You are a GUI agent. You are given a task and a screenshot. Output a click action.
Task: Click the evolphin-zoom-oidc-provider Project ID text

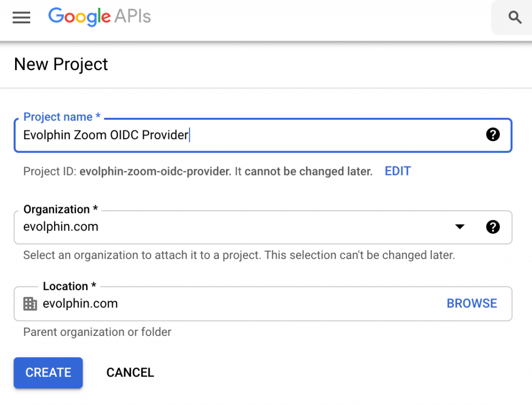[155, 171]
